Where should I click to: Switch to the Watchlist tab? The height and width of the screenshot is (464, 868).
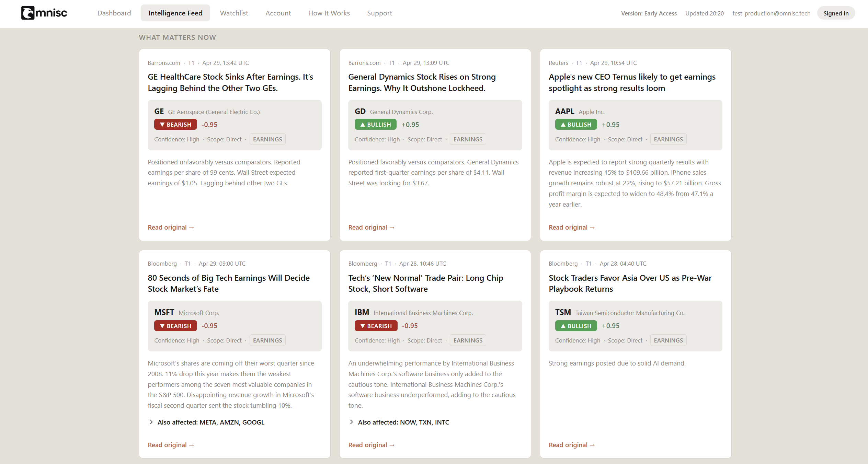click(234, 13)
